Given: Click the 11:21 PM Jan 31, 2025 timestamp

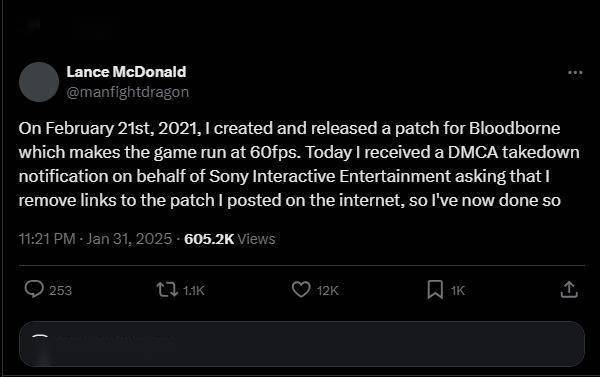Looking at the screenshot, I should (x=95, y=239).
